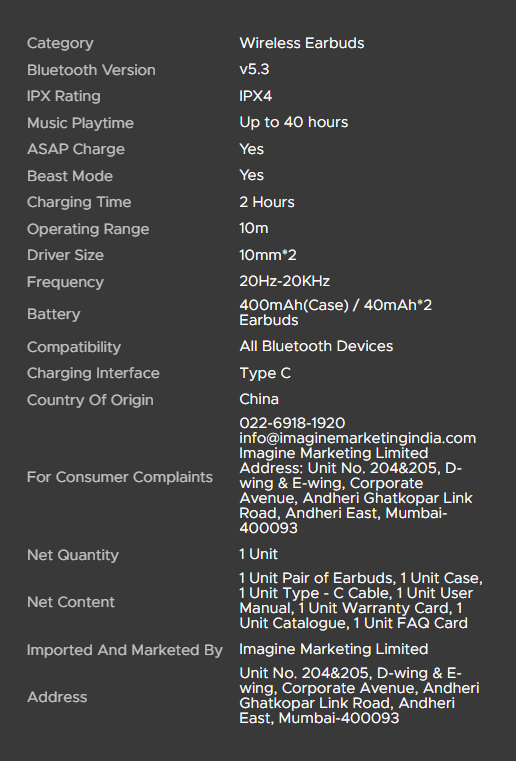Click the ASAP Charge label

click(x=76, y=149)
